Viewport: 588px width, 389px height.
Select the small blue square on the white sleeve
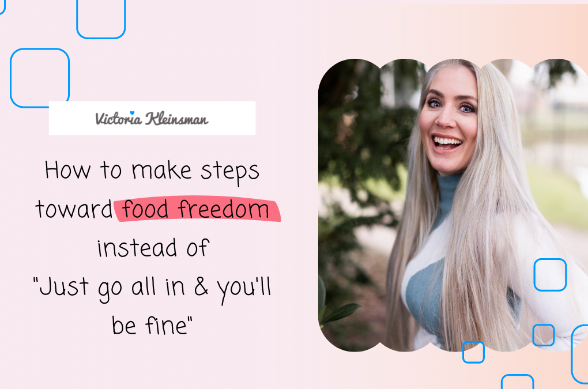[544, 335]
